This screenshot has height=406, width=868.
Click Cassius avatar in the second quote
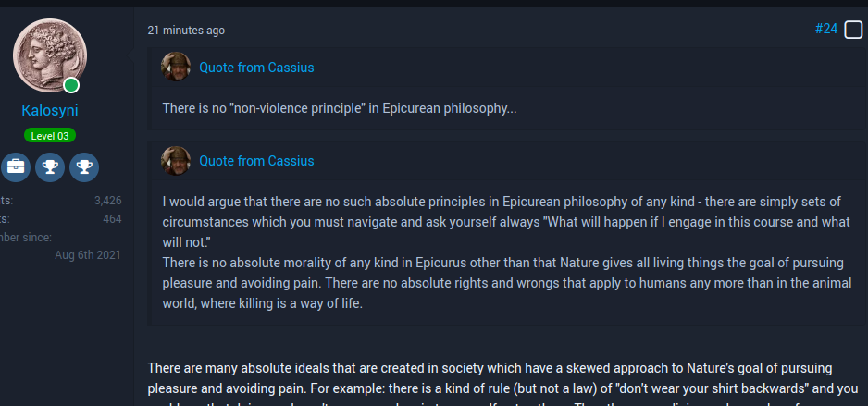(176, 161)
